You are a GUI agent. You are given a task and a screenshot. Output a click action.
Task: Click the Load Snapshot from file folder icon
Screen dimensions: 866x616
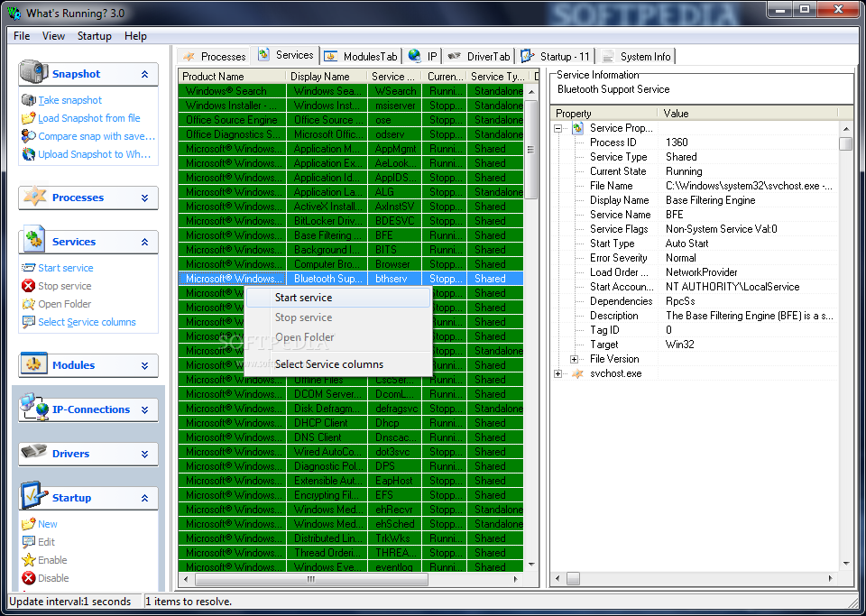pos(29,118)
